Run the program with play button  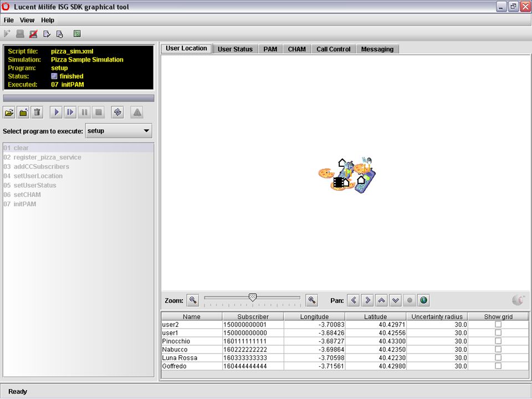tap(57, 112)
